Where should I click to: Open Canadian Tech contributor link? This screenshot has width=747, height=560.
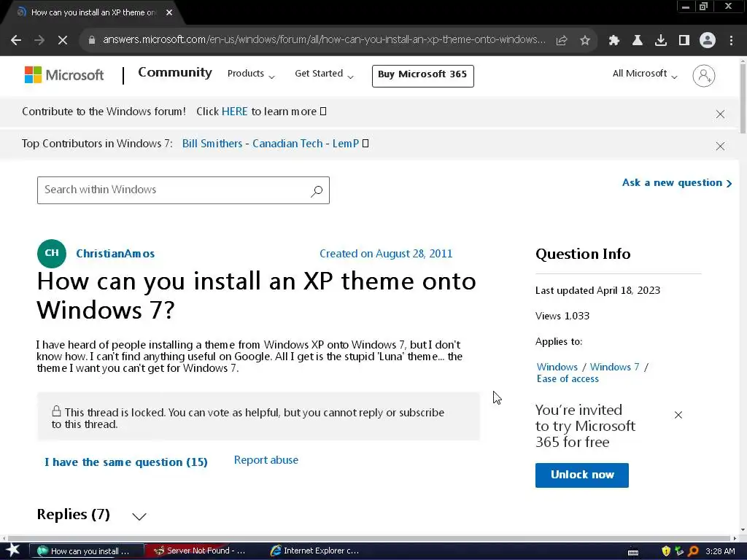pos(287,144)
